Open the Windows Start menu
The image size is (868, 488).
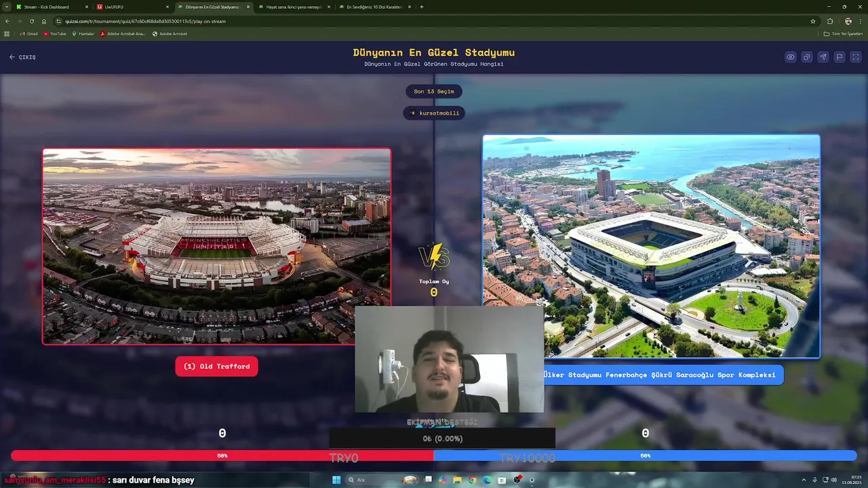[x=336, y=480]
